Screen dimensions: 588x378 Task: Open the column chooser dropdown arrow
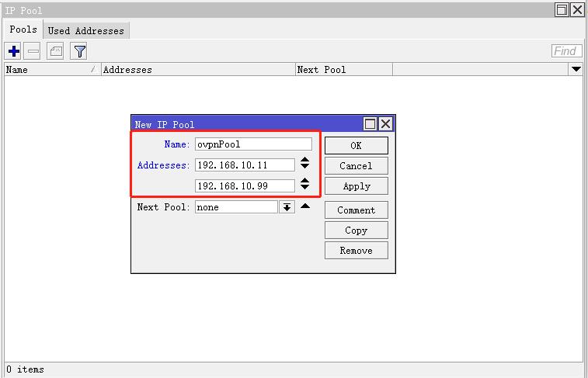[576, 69]
